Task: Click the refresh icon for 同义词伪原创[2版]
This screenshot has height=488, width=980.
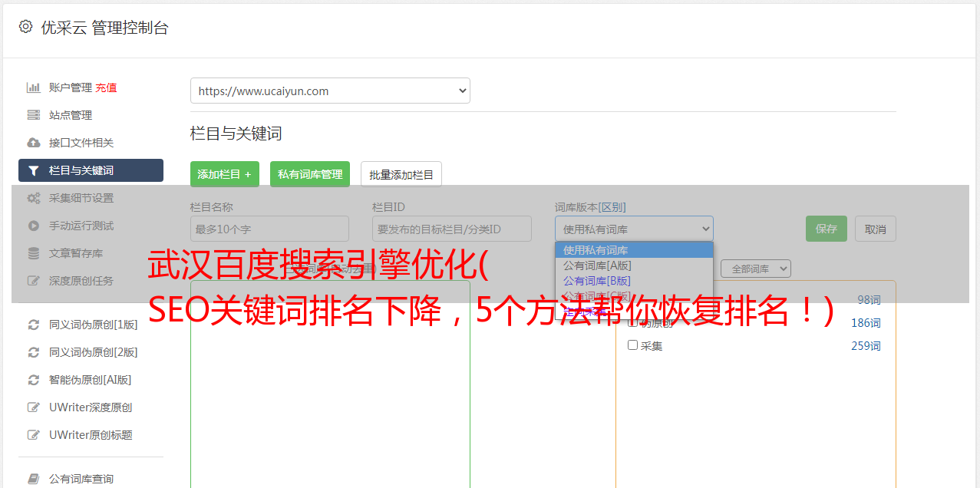Action: coord(34,352)
